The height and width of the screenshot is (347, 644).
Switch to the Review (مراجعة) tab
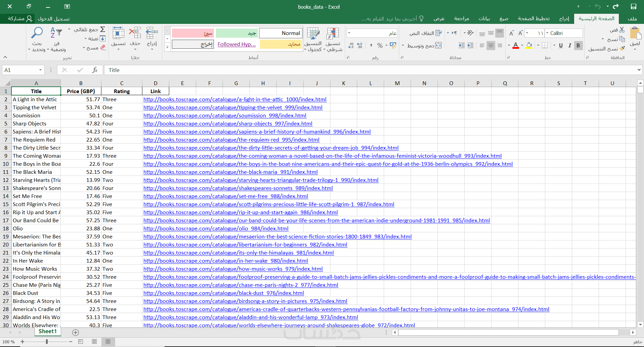(x=462, y=18)
